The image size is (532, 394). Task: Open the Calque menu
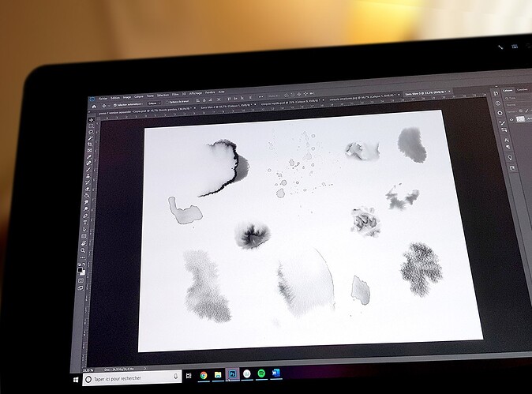[x=139, y=96]
